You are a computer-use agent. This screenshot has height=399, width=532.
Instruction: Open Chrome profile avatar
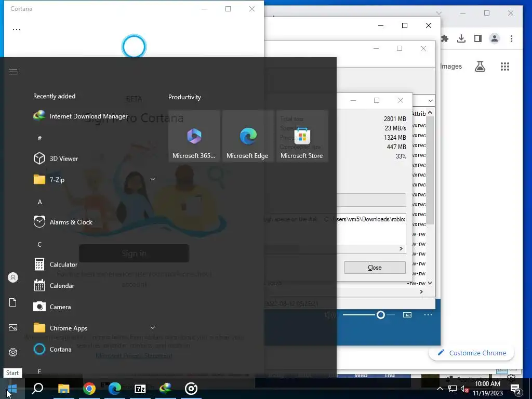(x=495, y=38)
